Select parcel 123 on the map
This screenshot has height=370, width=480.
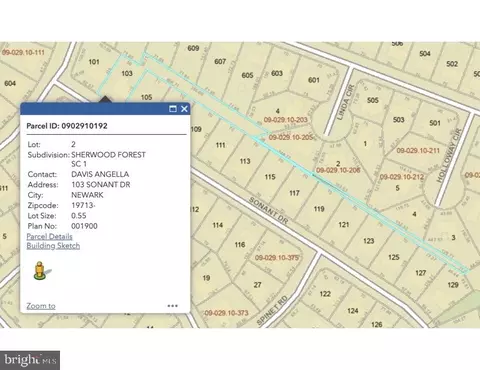(369, 241)
